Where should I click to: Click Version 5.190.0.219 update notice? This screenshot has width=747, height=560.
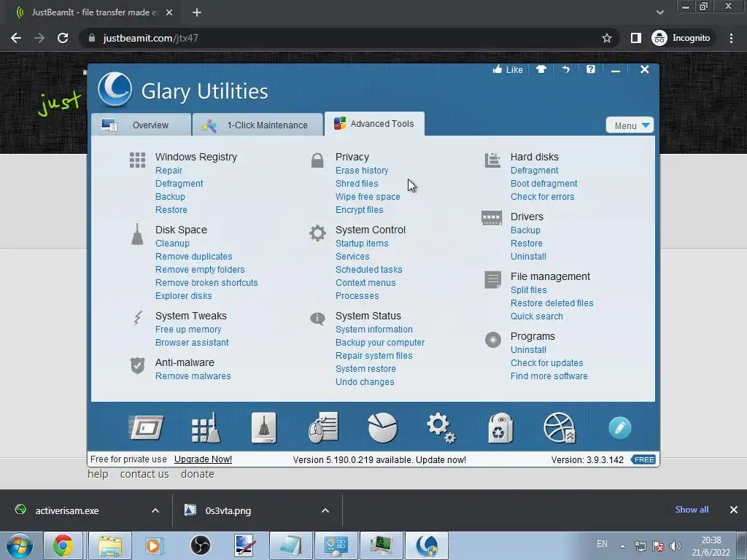[379, 460]
